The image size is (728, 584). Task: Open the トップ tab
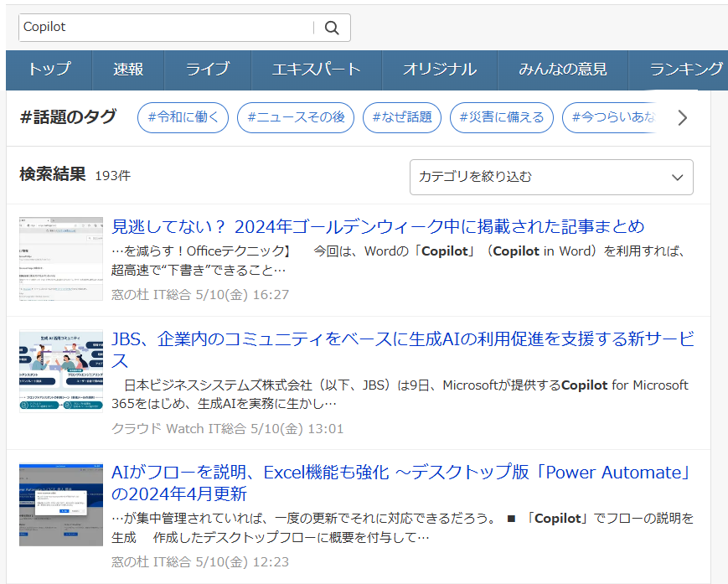pyautogui.click(x=49, y=70)
